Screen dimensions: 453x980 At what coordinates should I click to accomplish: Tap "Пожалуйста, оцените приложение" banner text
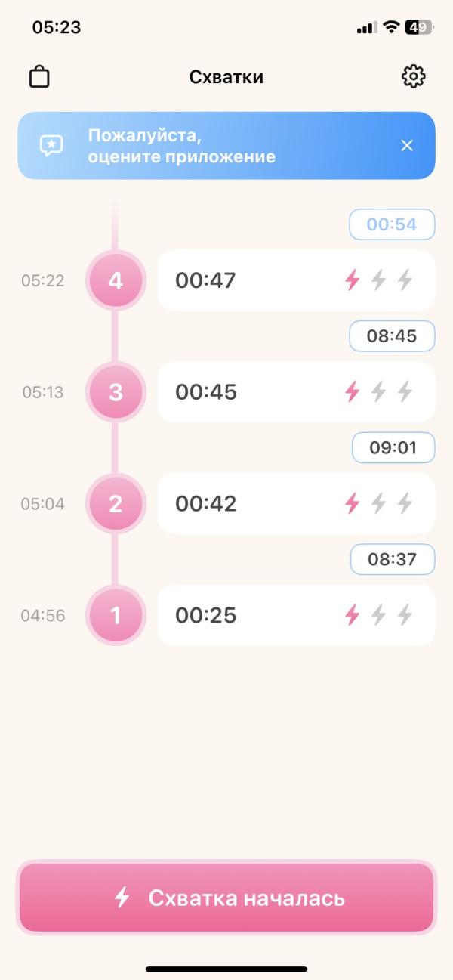[x=181, y=146]
